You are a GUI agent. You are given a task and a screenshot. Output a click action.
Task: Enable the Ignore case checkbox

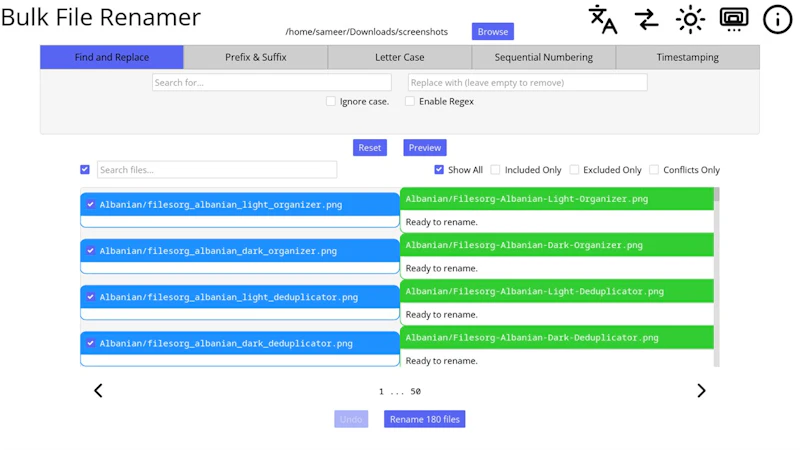point(331,101)
